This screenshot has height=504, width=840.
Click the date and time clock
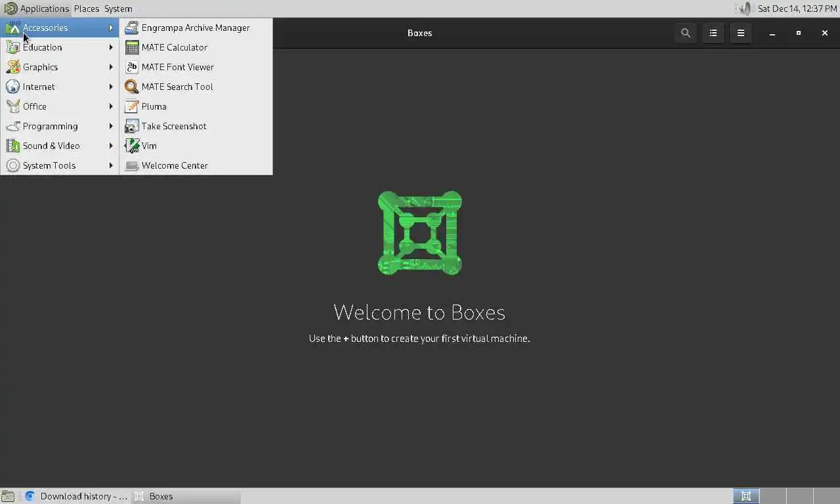tap(797, 9)
